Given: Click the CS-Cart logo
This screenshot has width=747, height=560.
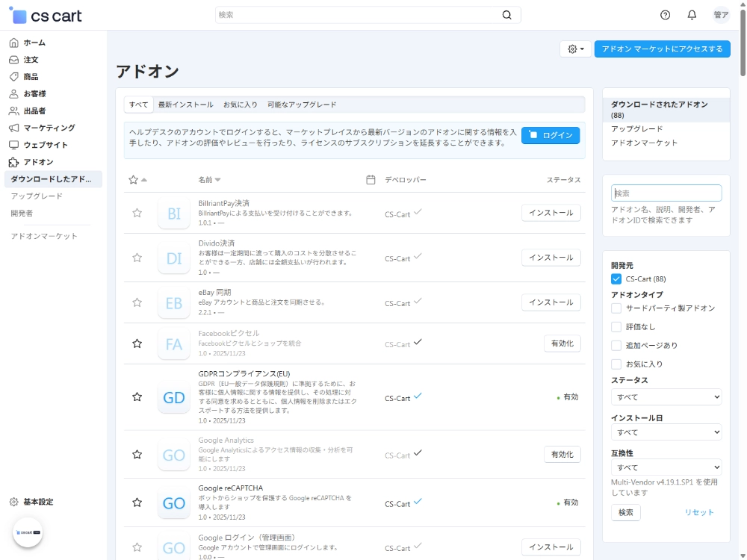Looking at the screenshot, I should (46, 16).
